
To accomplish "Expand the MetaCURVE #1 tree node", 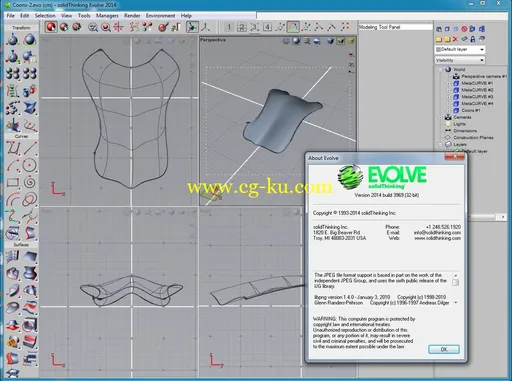I will (448, 83).
